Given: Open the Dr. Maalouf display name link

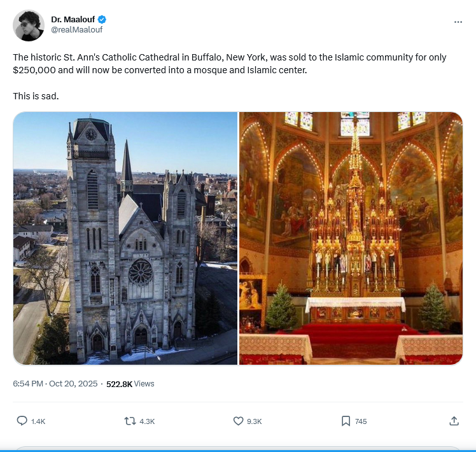Looking at the screenshot, I should click(73, 20).
